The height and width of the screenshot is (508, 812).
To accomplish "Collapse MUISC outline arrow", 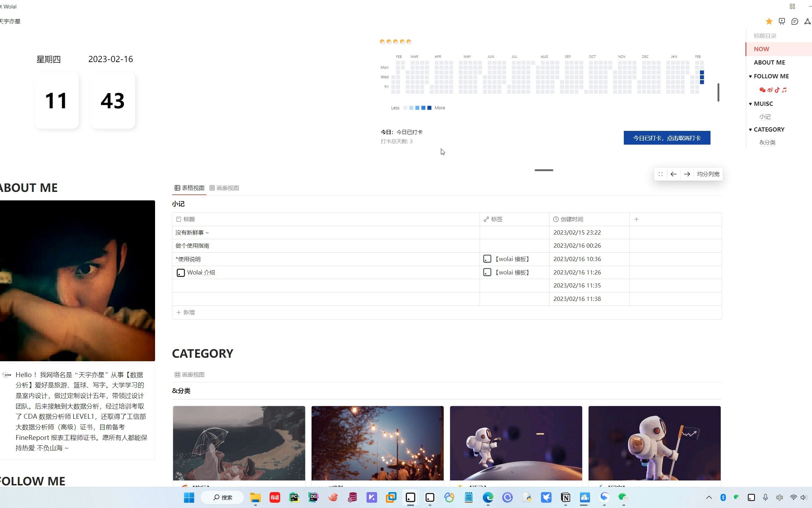I will coord(750,104).
